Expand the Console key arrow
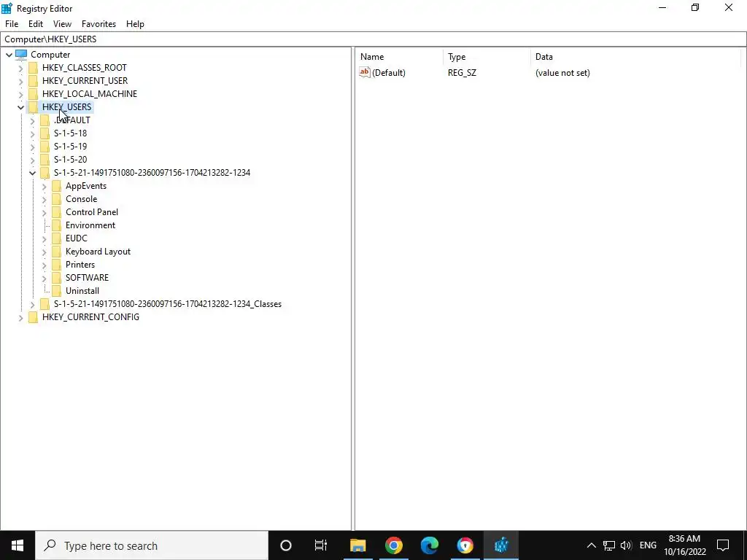747x560 pixels. click(x=44, y=199)
